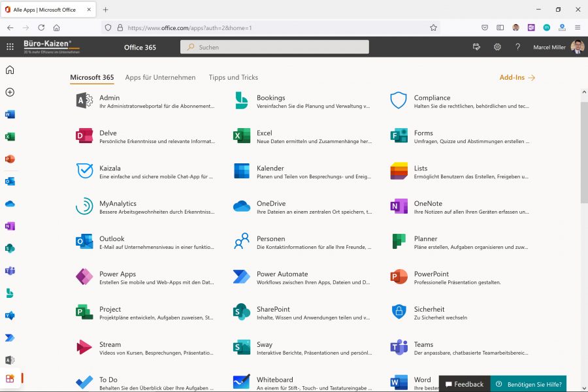Viewport: 588px width, 392px height.
Task: Launch the Project app tile
Action: pyautogui.click(x=146, y=312)
